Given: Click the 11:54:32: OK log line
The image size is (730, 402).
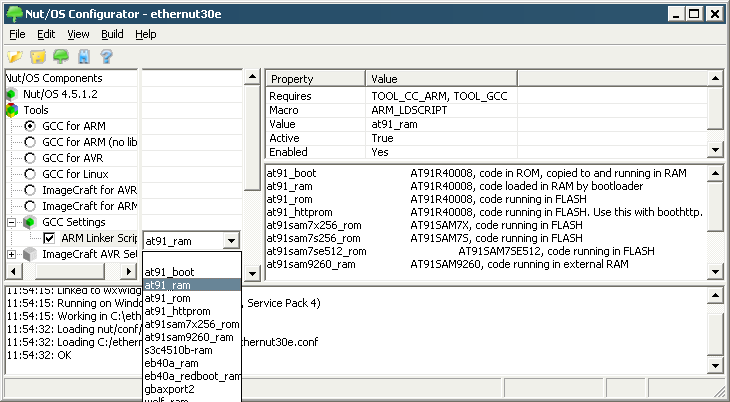Looking at the screenshot, I should 39,355.
